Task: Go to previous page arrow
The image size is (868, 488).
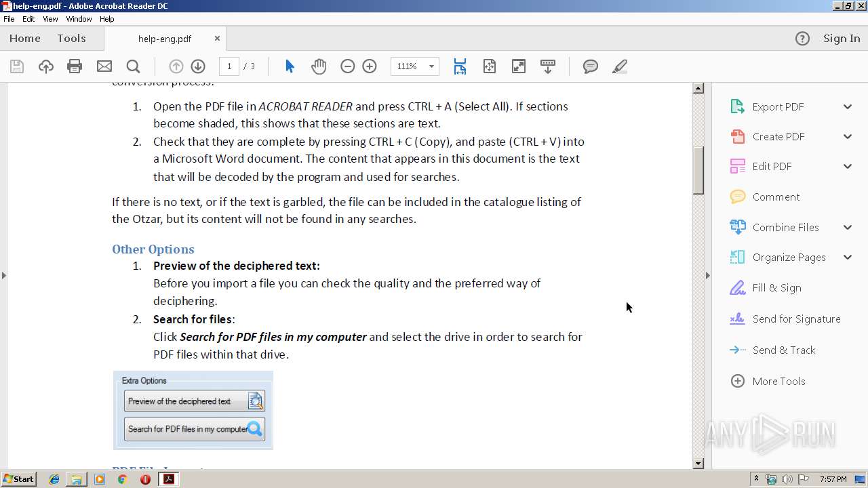Action: point(176,66)
